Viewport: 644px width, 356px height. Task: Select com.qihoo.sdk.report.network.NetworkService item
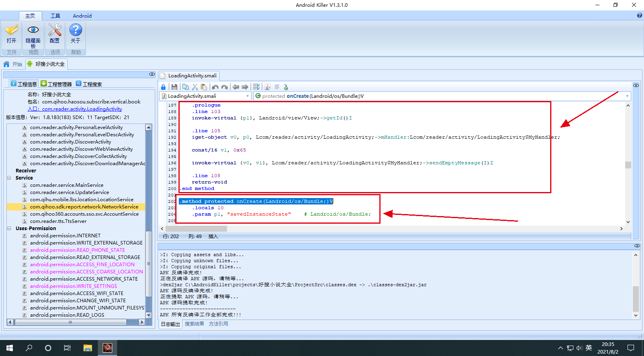[x=84, y=207]
